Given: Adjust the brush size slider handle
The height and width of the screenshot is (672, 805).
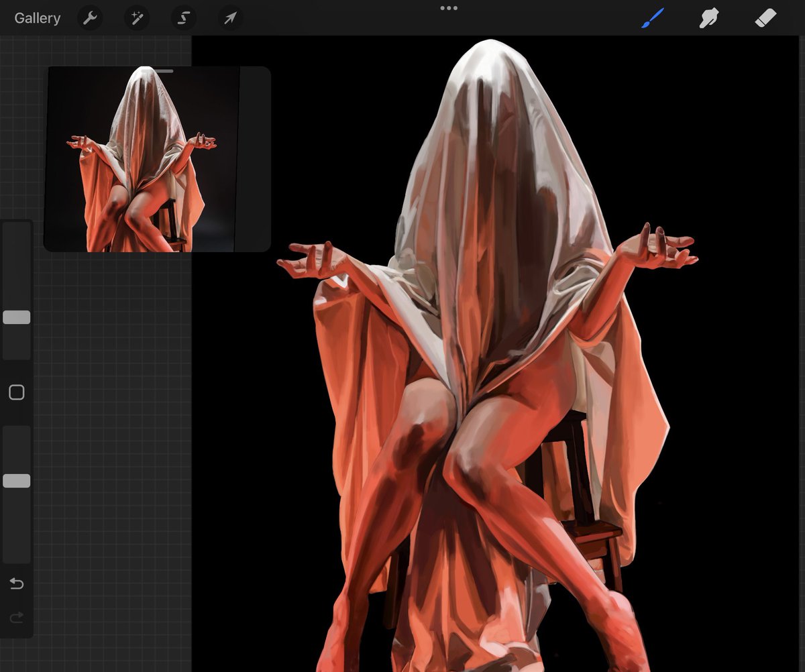Looking at the screenshot, I should click(x=17, y=317).
